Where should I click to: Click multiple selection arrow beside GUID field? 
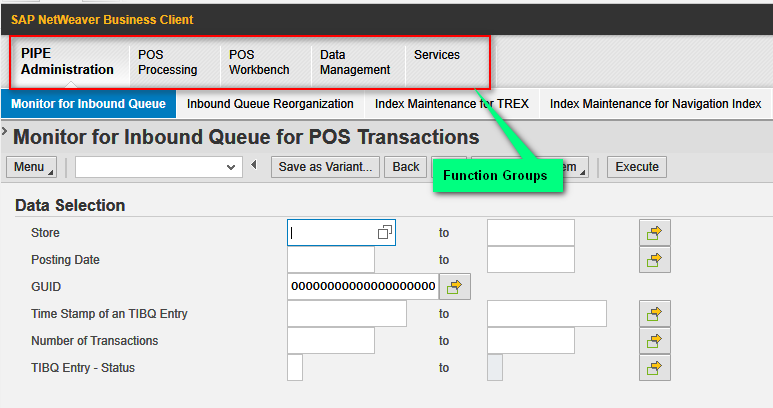[x=454, y=287]
